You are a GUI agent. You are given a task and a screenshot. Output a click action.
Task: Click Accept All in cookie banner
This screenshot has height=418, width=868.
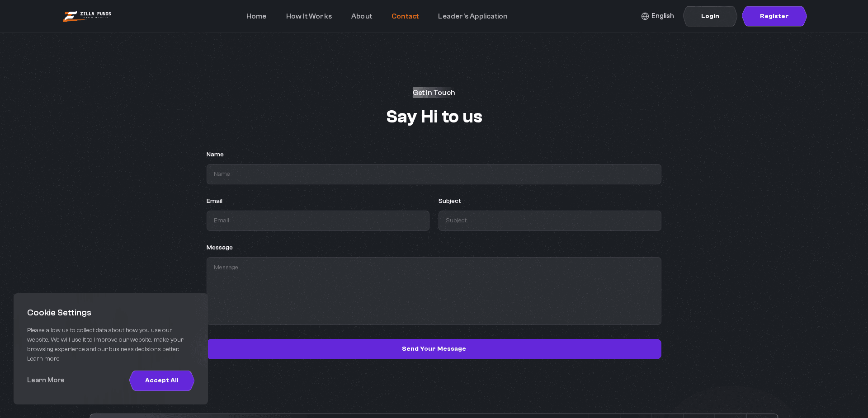tap(161, 380)
